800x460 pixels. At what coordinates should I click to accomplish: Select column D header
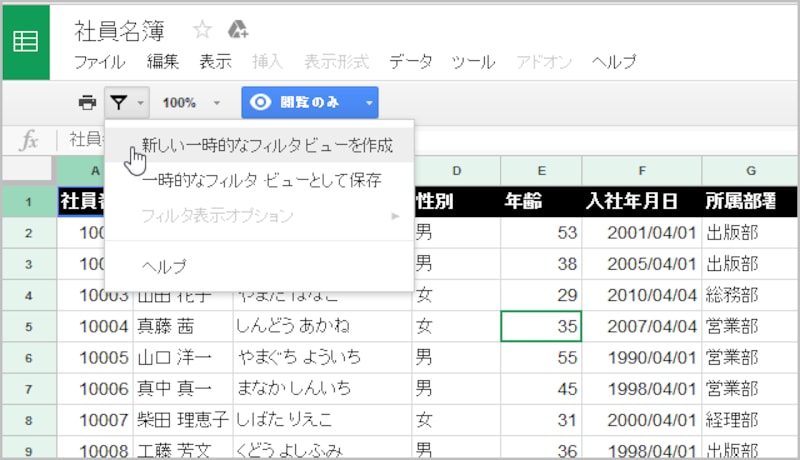457,171
